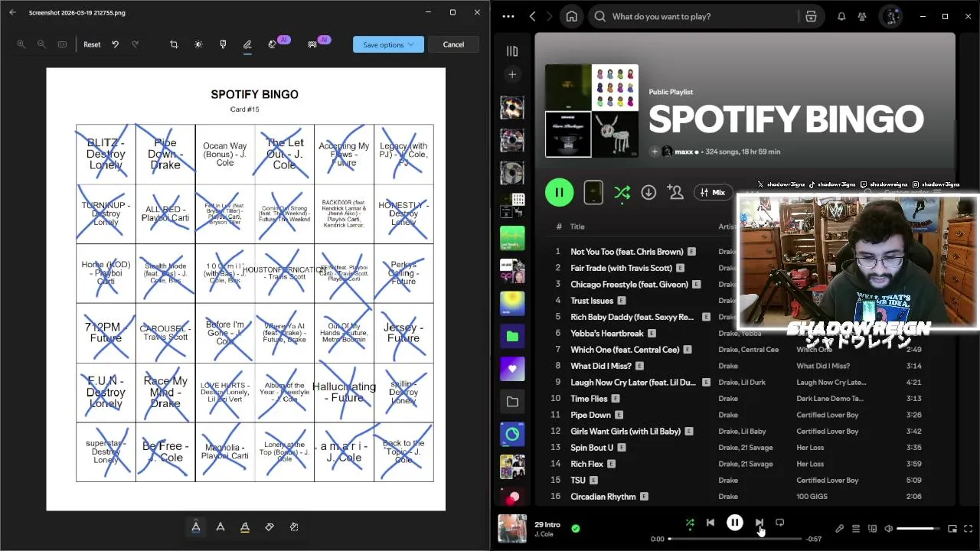Invite collaborators to the playlist
This screenshot has height=551, width=980.
pos(675,193)
